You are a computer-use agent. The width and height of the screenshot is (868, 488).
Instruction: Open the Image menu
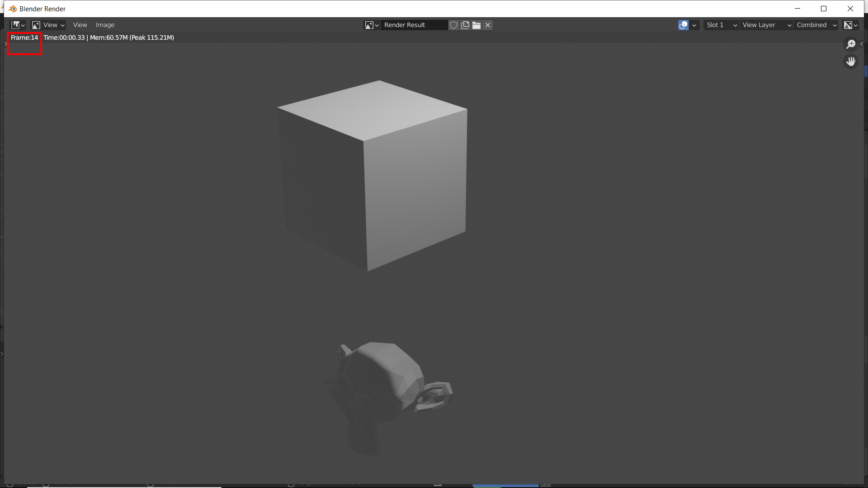tap(105, 25)
